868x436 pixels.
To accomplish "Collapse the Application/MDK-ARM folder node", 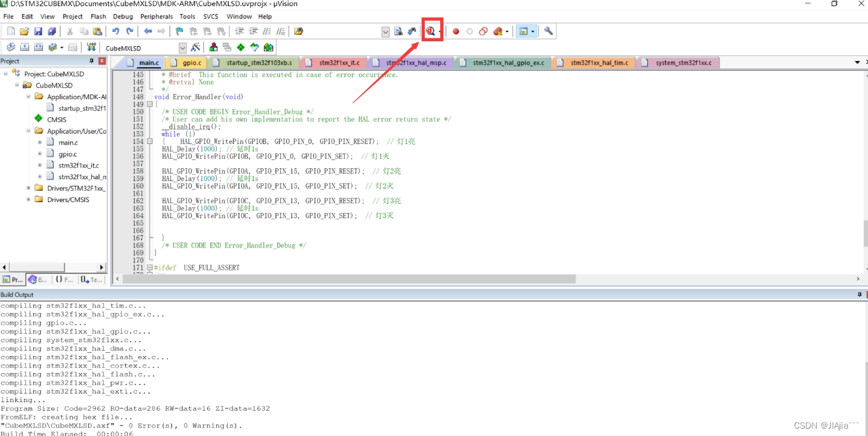I will (28, 97).
